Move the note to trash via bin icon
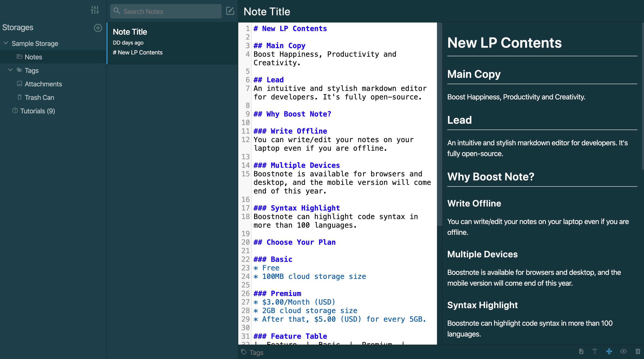The width and height of the screenshot is (644, 359). pos(637,352)
